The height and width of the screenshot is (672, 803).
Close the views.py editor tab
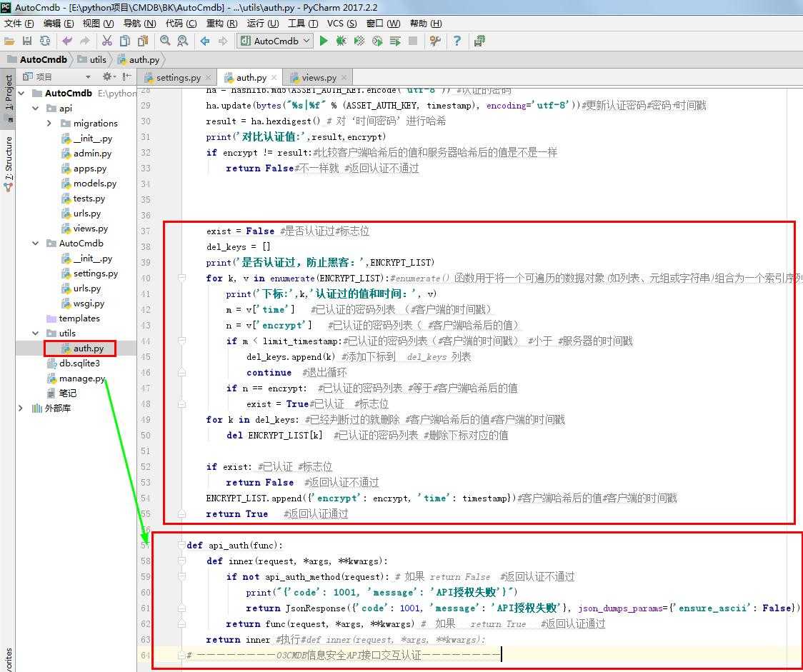[x=344, y=78]
